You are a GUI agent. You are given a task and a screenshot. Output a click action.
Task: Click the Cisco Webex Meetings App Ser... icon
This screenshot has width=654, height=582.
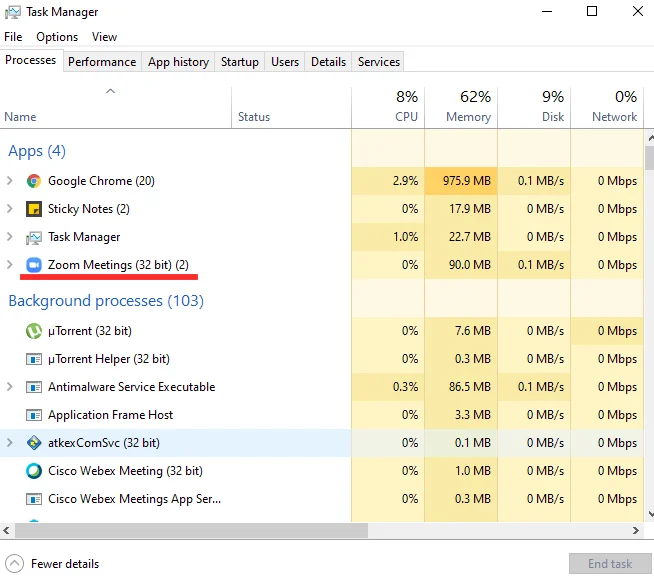click(x=34, y=499)
